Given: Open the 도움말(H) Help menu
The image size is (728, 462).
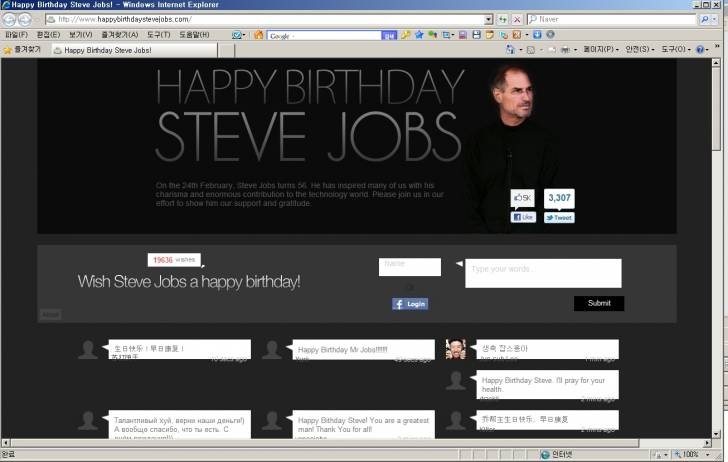Looking at the screenshot, I should click(x=194, y=35).
